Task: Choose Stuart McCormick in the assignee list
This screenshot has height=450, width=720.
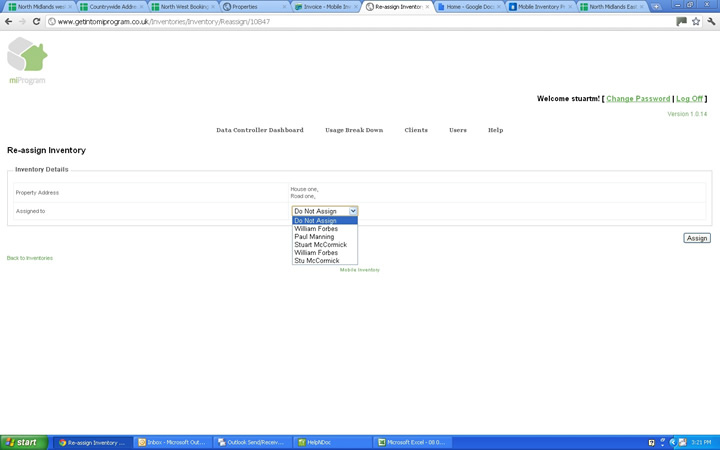Action: click(321, 245)
